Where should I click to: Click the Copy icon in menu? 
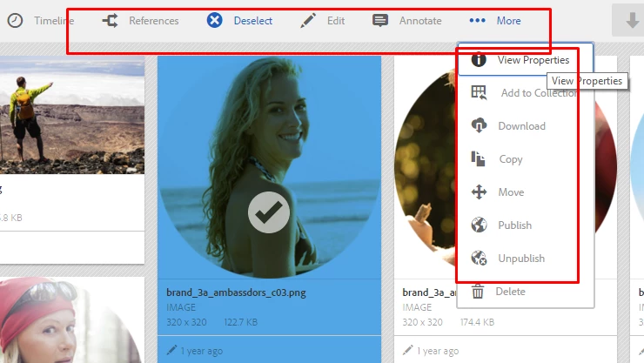(478, 158)
